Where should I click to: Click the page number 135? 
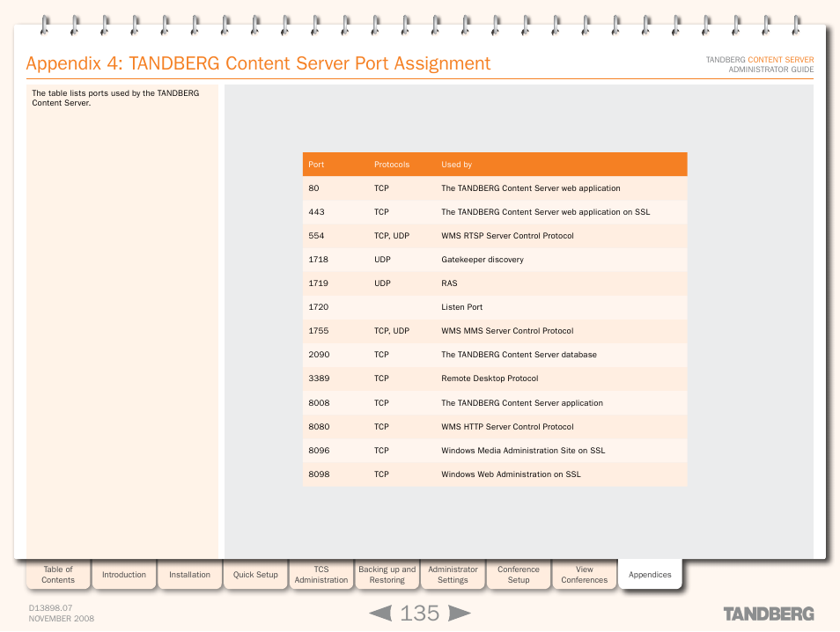pos(420,614)
